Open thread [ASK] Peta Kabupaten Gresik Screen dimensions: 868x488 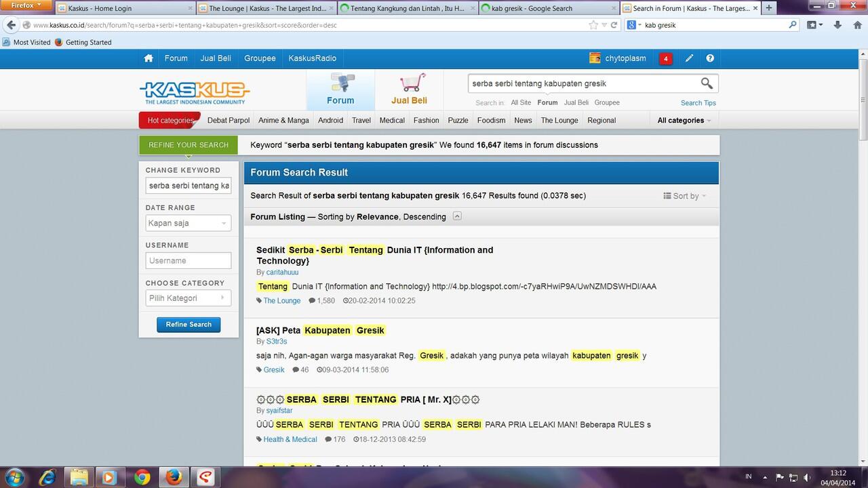[x=320, y=331]
